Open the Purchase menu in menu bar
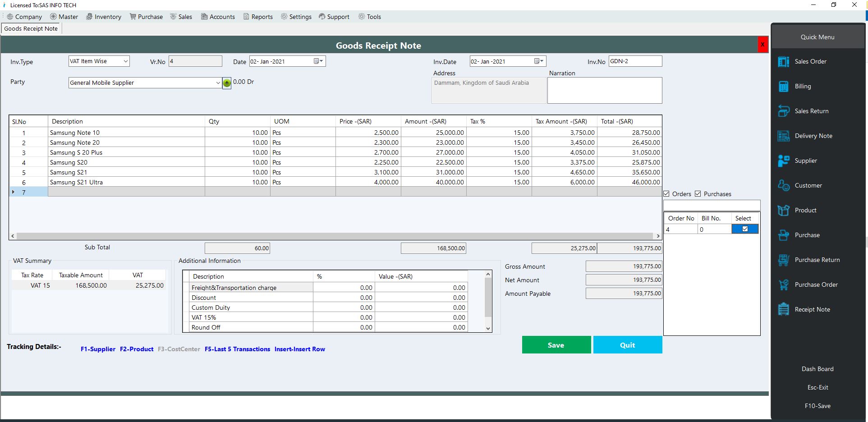 [x=146, y=17]
